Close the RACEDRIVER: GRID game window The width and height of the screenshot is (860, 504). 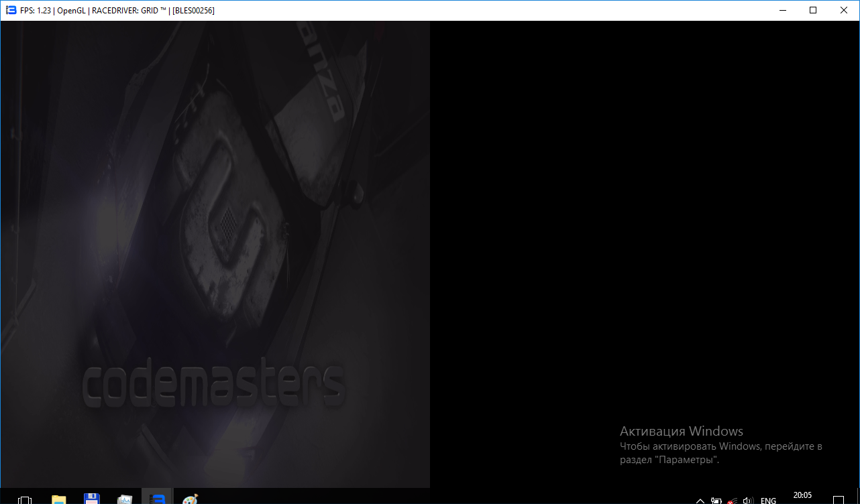click(844, 10)
